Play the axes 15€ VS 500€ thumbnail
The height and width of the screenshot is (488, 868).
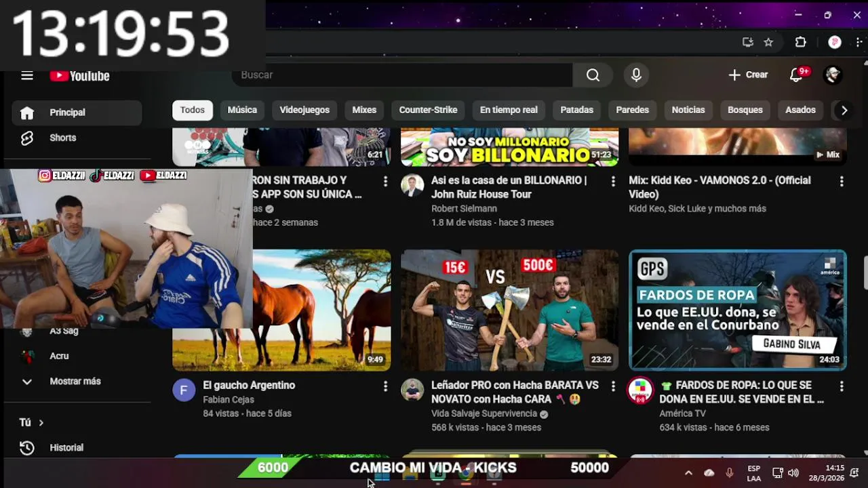[509, 310]
